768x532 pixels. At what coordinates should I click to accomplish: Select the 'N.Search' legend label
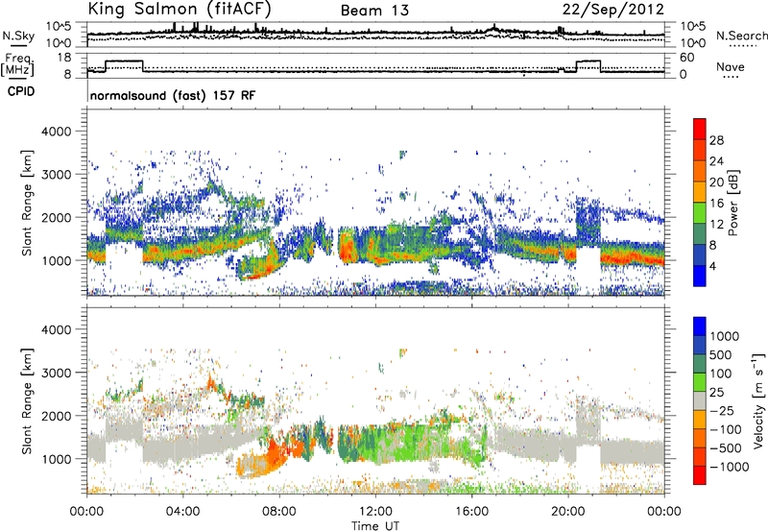(741, 36)
